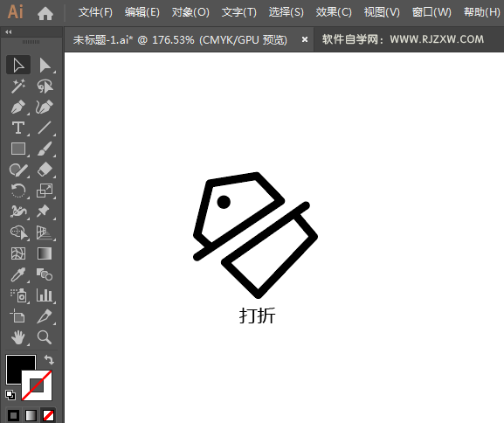Select the Mesh tool
Viewport: 504px width, 423px height.
pyautogui.click(x=18, y=253)
